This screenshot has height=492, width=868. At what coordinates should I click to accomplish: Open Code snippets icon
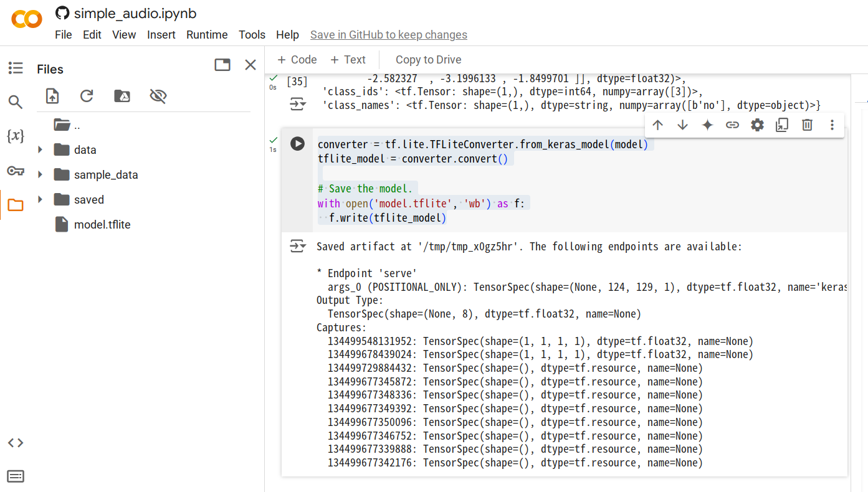click(x=16, y=443)
